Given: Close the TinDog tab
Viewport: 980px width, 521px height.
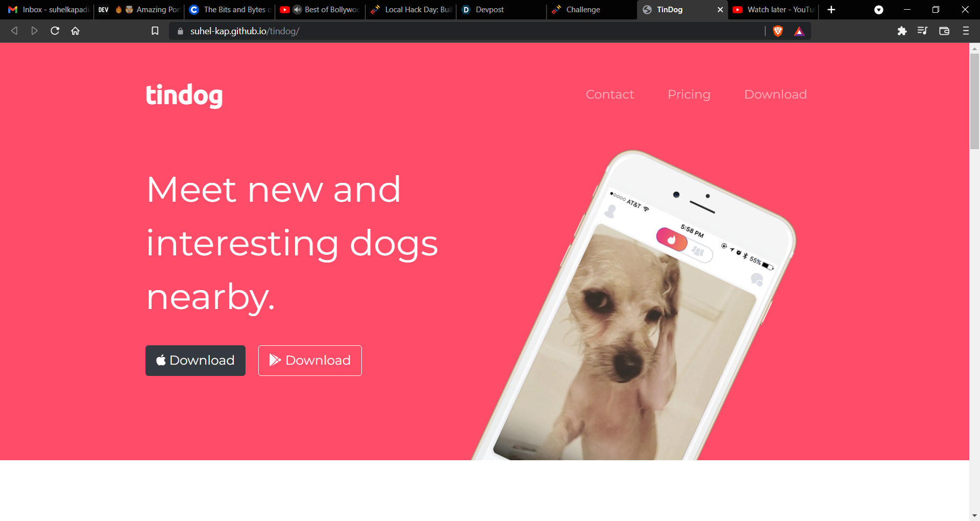Looking at the screenshot, I should point(720,10).
